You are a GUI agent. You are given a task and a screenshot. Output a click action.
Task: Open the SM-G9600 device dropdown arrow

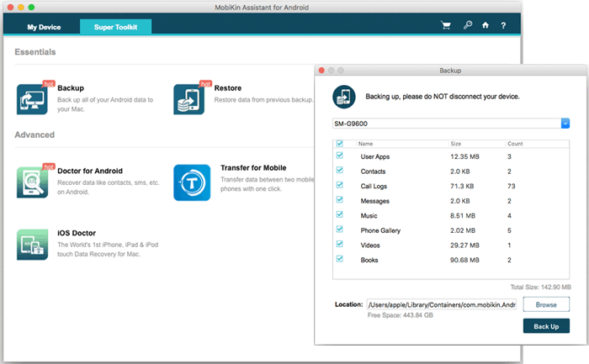click(565, 123)
